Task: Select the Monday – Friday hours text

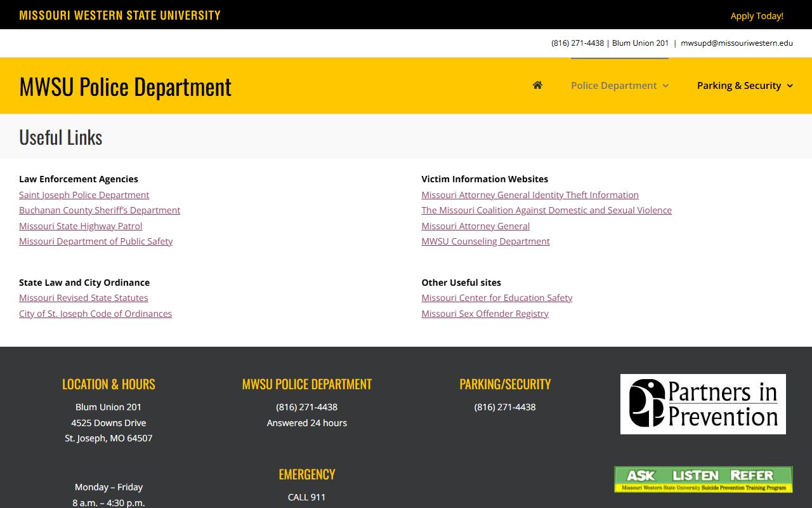Action: pyautogui.click(x=108, y=487)
